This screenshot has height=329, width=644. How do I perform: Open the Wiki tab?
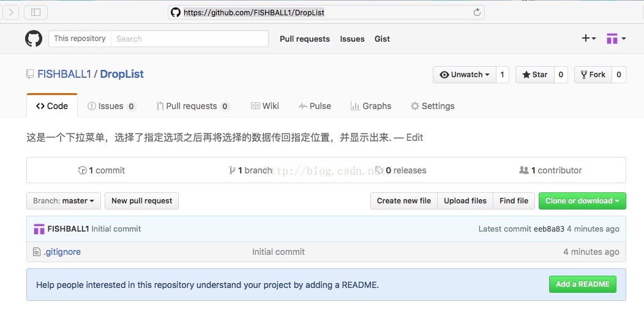[265, 106]
